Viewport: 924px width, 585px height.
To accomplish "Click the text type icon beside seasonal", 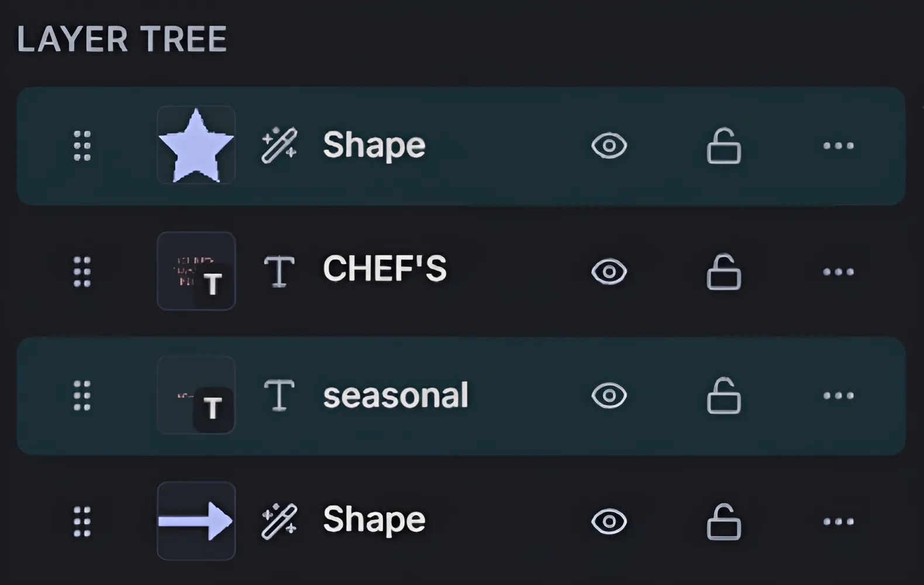I will (x=279, y=395).
